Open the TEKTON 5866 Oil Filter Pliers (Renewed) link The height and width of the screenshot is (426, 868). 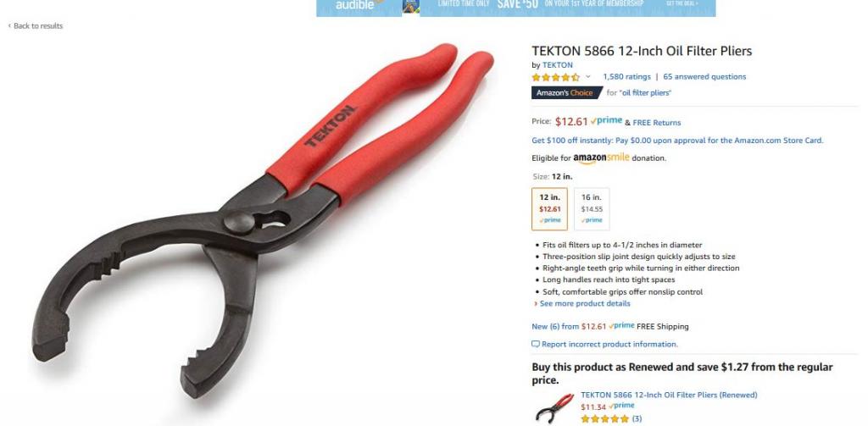669,395
